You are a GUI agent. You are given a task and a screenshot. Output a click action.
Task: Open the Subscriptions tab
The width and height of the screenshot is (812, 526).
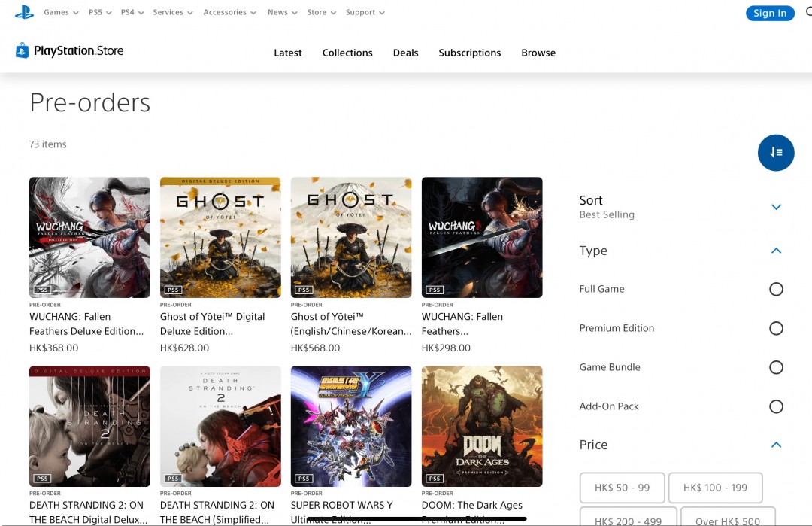coord(469,53)
